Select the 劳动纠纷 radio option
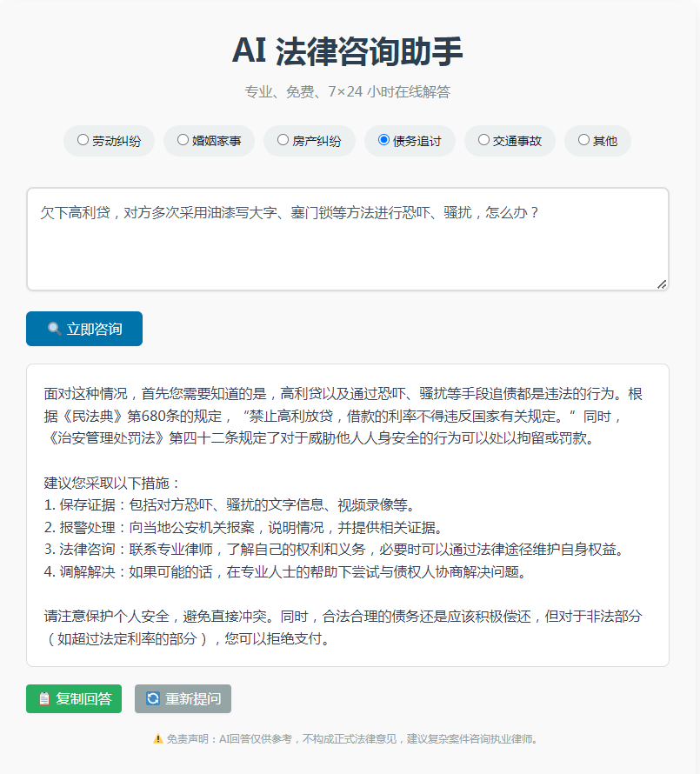This screenshot has height=774, width=700. point(83,139)
